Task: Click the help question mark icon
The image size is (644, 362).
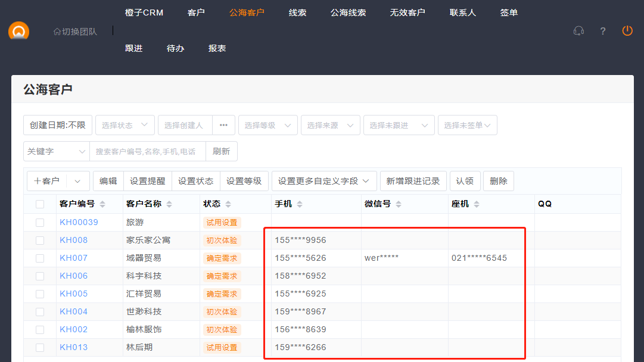Action: [603, 31]
